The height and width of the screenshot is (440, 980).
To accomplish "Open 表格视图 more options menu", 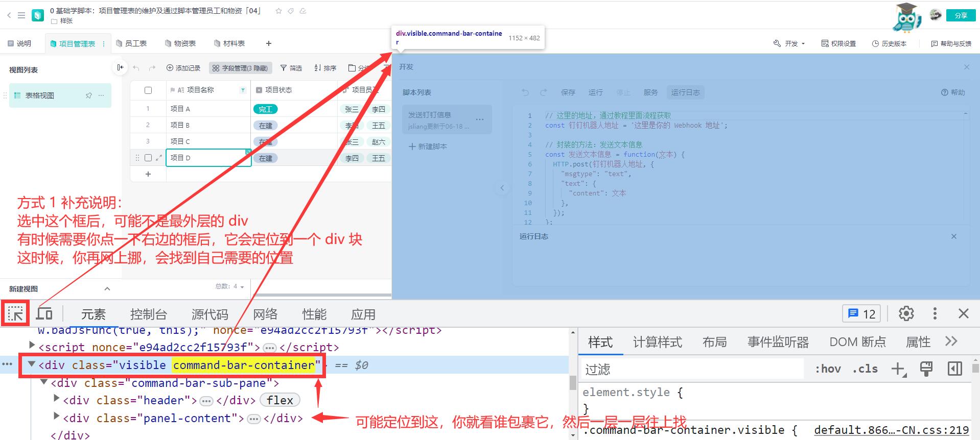I will [x=101, y=95].
